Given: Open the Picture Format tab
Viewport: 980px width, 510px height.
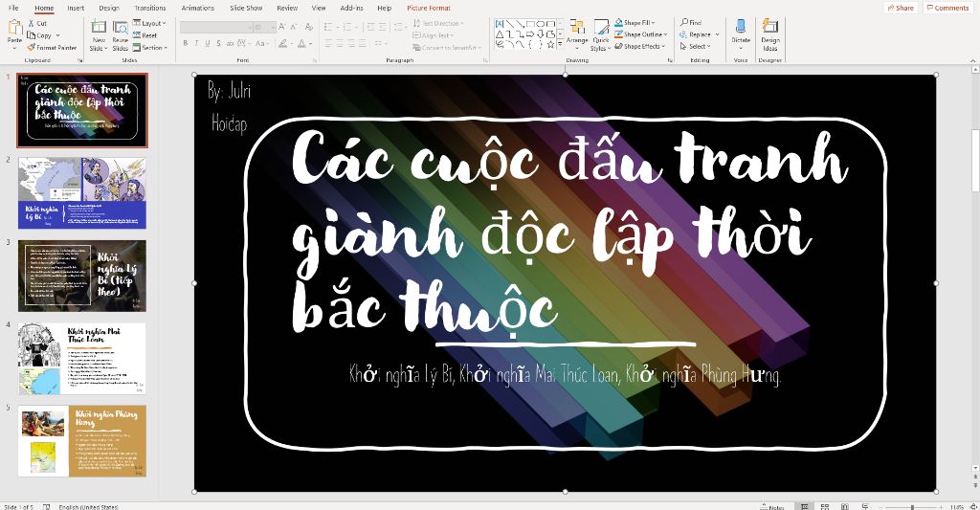Looking at the screenshot, I should 428,8.
